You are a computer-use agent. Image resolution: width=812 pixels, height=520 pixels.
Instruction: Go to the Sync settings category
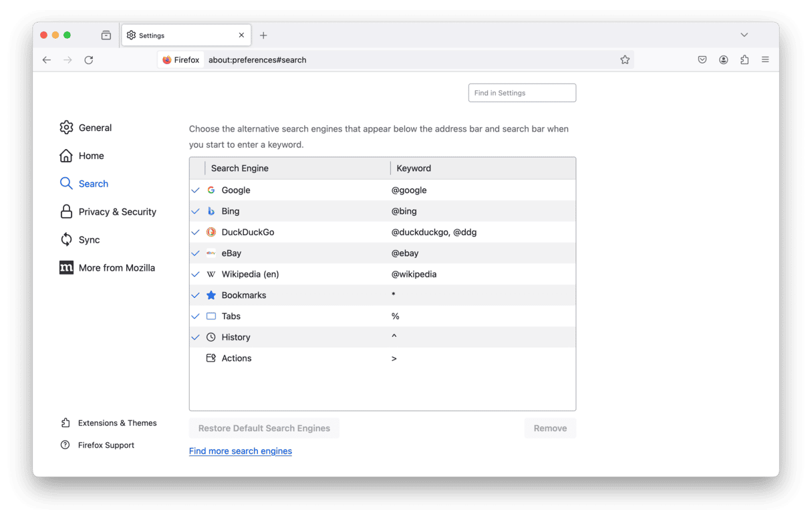point(89,240)
